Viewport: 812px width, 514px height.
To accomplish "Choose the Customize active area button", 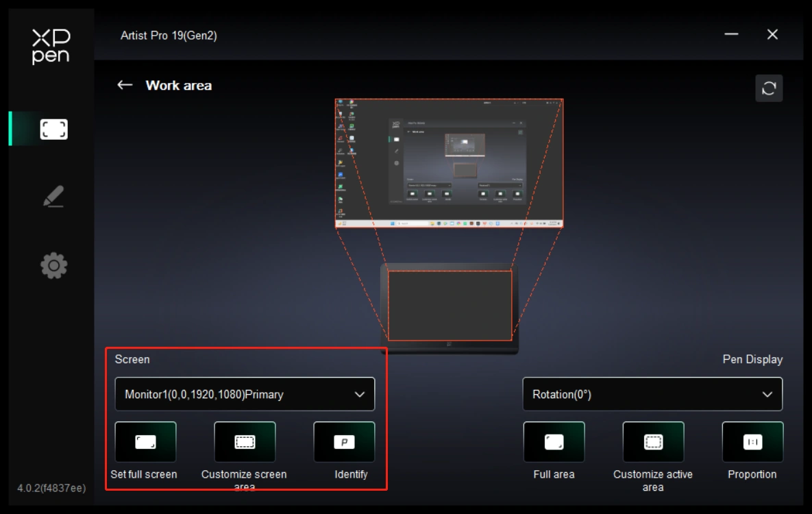I will point(653,442).
